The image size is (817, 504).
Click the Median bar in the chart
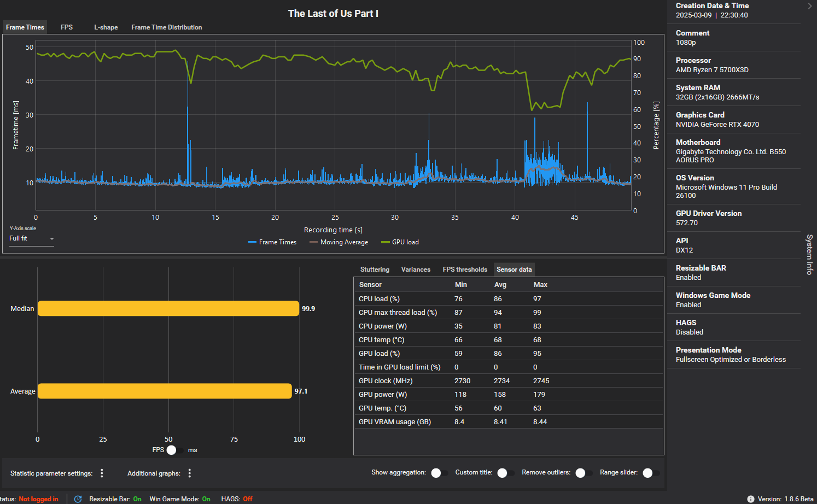pos(168,308)
